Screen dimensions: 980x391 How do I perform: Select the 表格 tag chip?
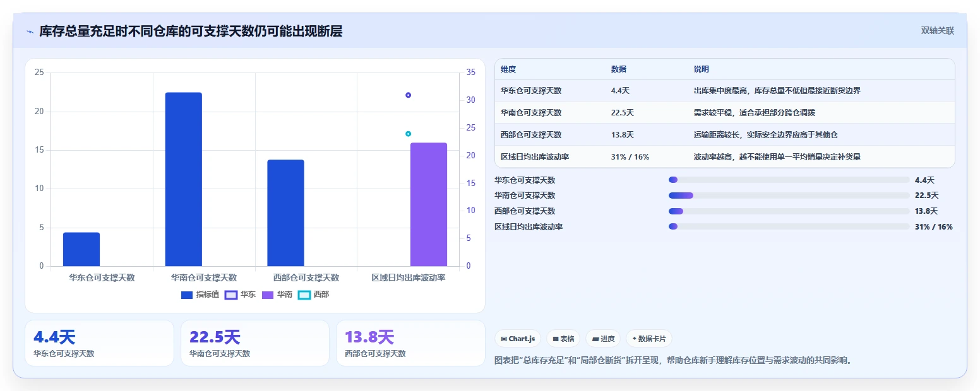563,339
